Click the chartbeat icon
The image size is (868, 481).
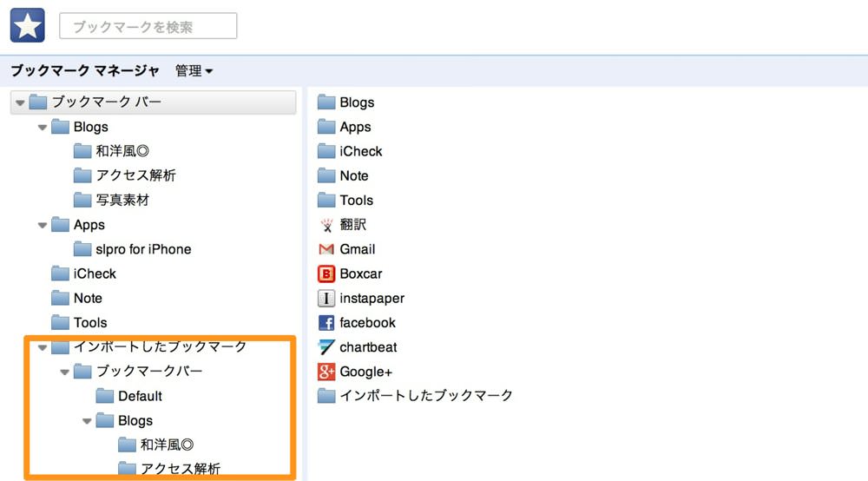pos(326,347)
